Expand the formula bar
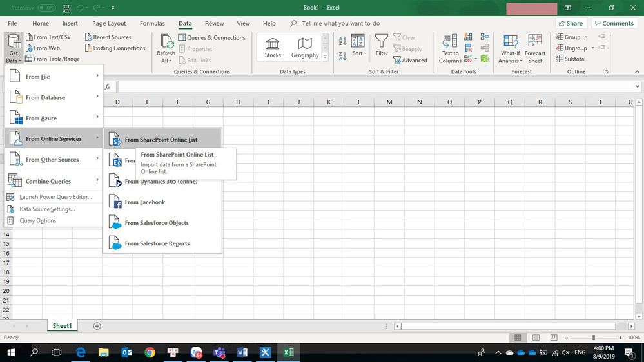The image size is (644, 362). (638, 86)
